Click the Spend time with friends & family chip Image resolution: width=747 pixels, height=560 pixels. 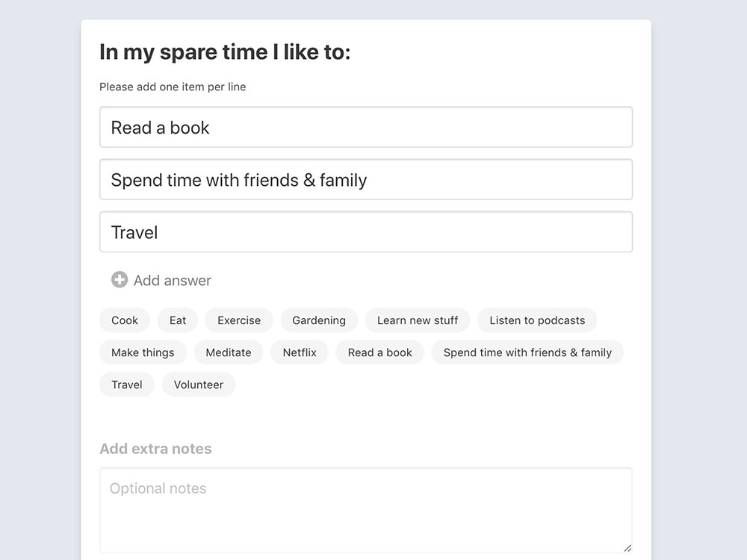pos(528,352)
